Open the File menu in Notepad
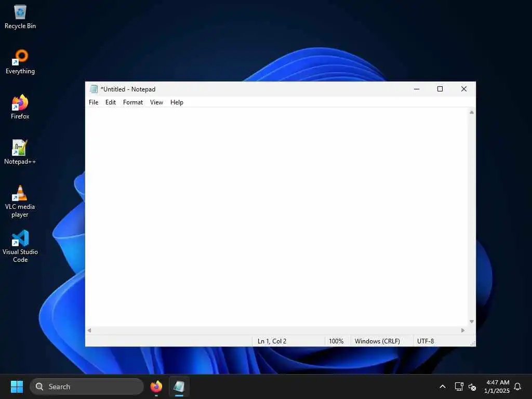 [x=94, y=102]
